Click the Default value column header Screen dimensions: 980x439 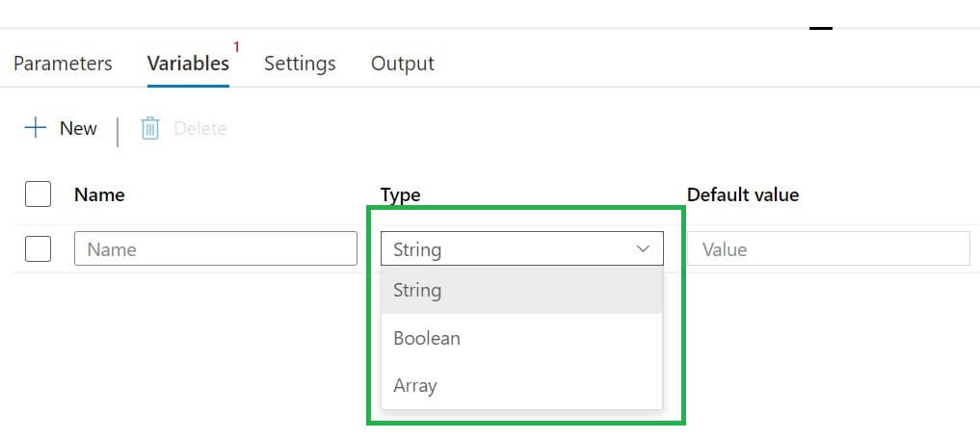[x=743, y=194]
